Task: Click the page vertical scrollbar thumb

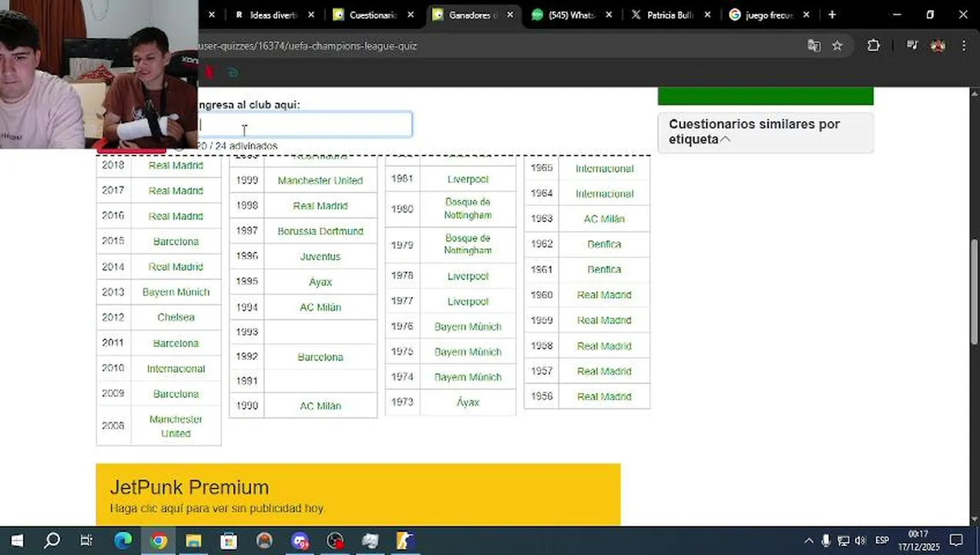Action: (x=974, y=291)
